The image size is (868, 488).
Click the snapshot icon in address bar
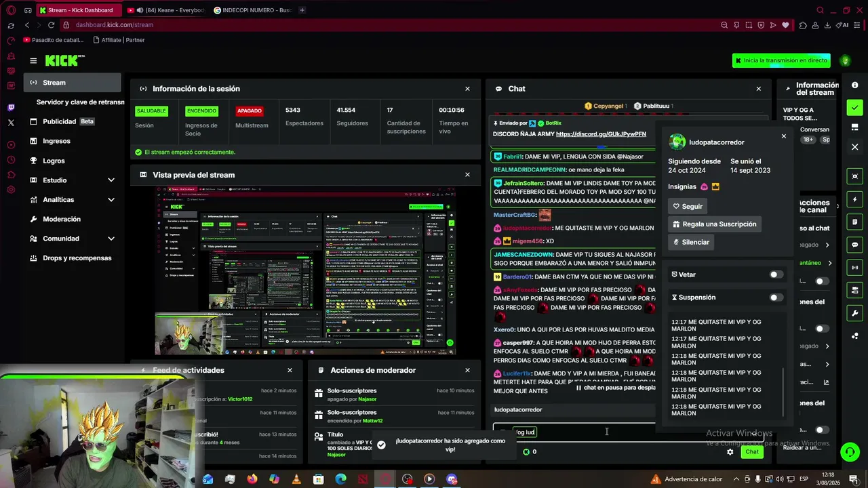pos(749,25)
